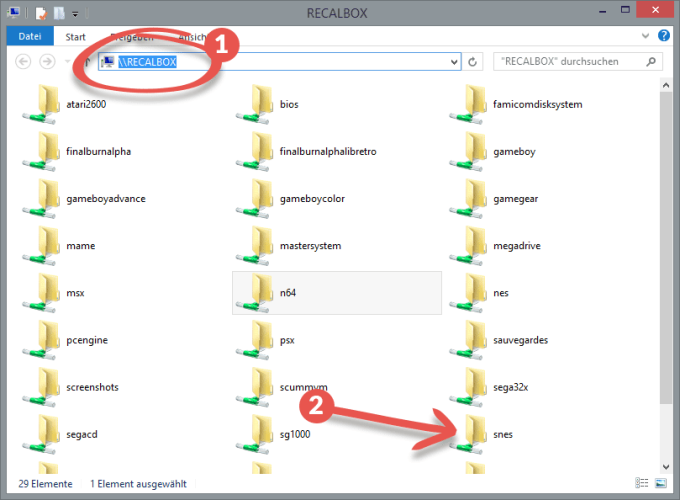Screen dimensions: 680x500
Task: Switch to large icons view in status bar
Action: [x=660, y=483]
